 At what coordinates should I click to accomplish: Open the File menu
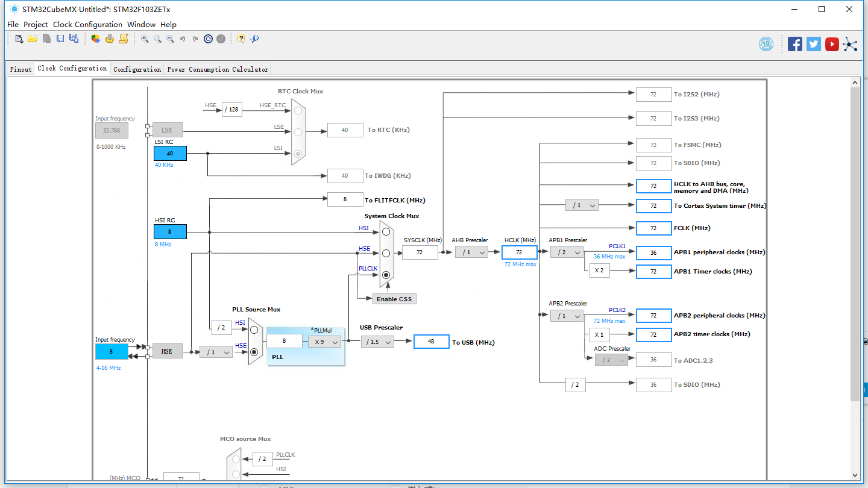click(x=13, y=25)
